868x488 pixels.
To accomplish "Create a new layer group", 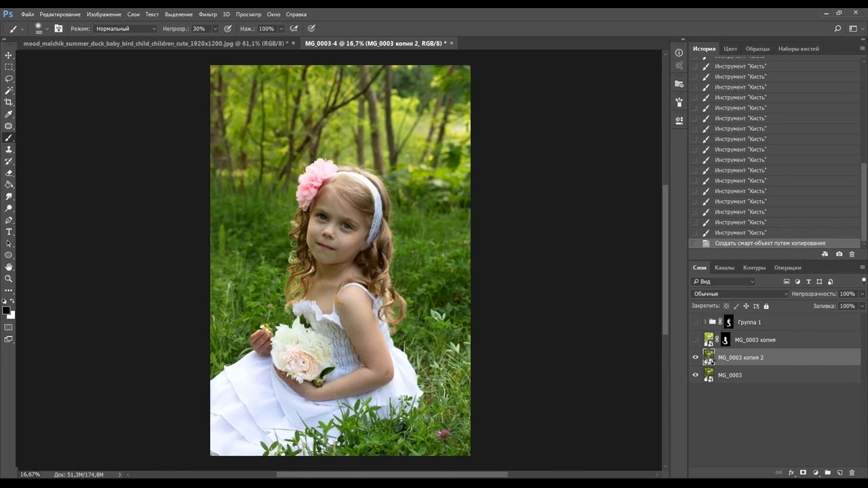I will [827, 473].
